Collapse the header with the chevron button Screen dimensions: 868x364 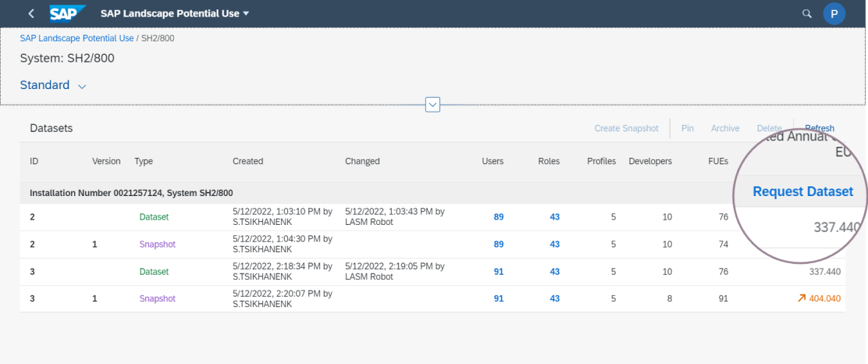432,104
